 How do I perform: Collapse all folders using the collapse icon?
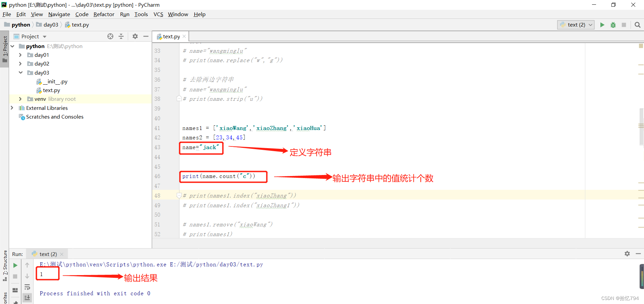coord(121,36)
